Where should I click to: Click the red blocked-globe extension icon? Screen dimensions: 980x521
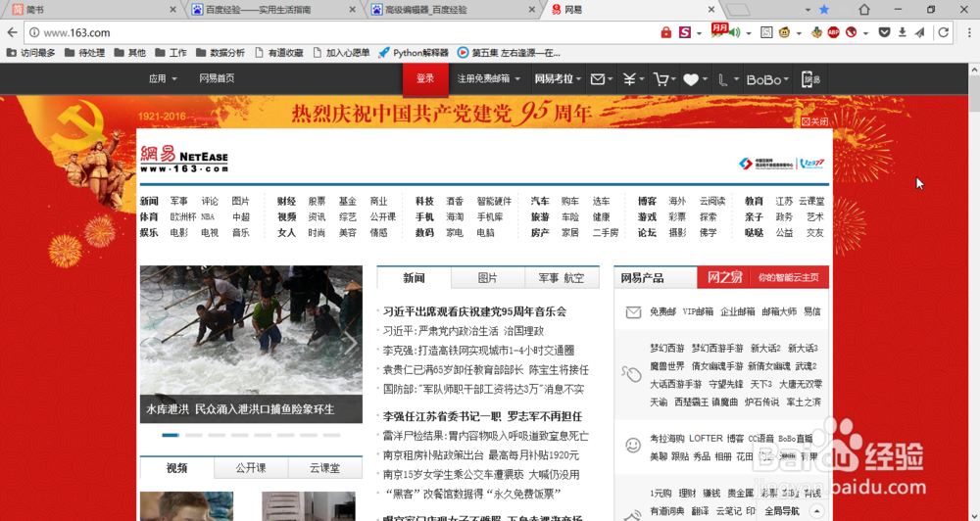[851, 32]
